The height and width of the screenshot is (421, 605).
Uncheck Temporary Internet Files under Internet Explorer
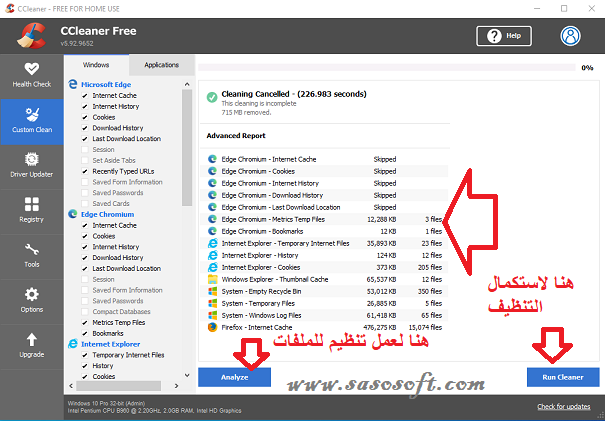(85, 355)
